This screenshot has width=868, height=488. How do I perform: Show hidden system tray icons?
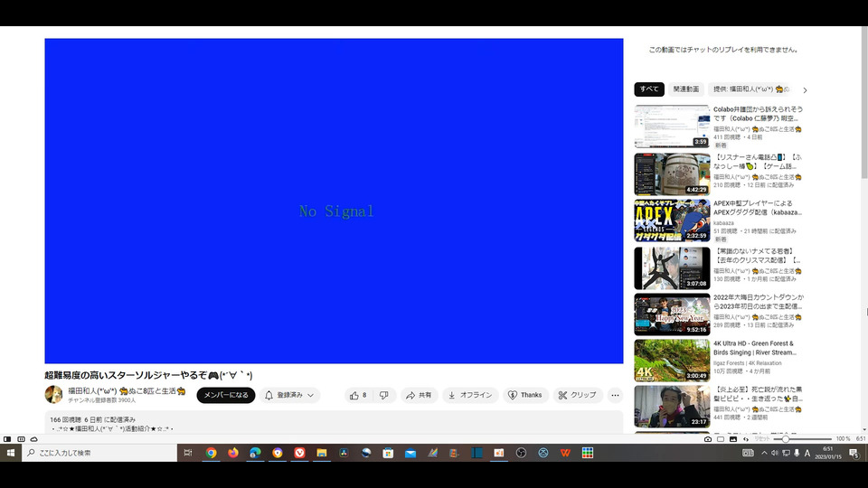pos(765,453)
